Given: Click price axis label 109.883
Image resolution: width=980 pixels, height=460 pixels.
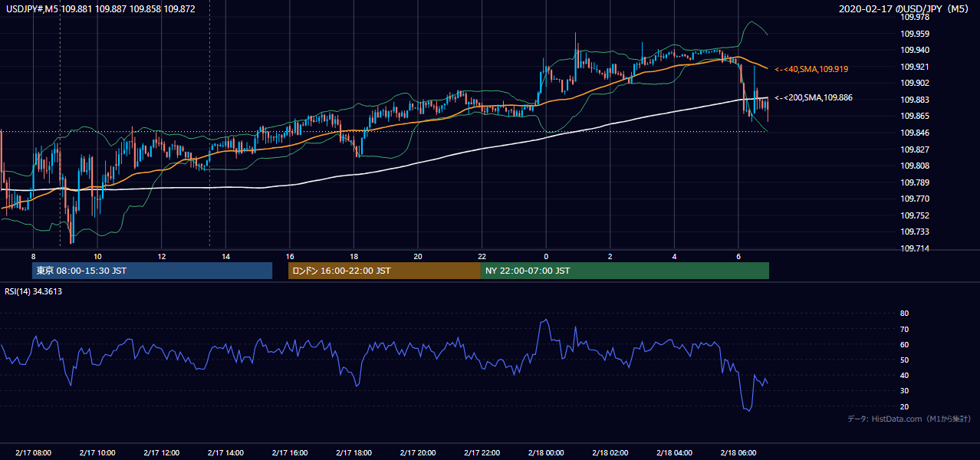Looking at the screenshot, I should [914, 100].
